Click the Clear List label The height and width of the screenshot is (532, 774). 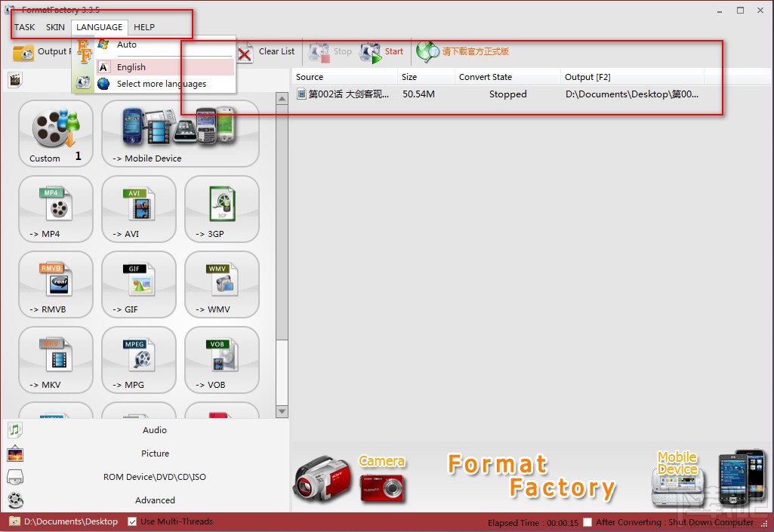click(x=276, y=51)
